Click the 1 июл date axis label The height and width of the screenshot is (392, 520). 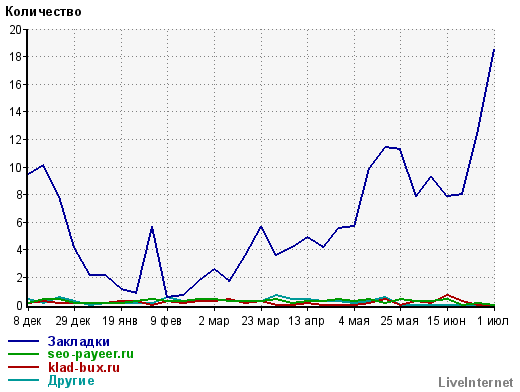click(493, 321)
